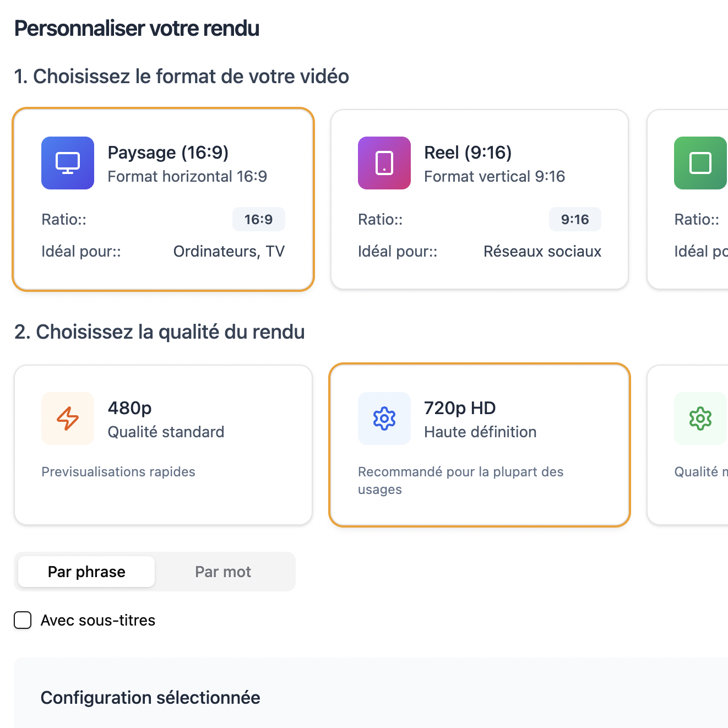This screenshot has width=728, height=728.
Task: Click the blue monitor icon for Paysage
Action: click(x=68, y=163)
